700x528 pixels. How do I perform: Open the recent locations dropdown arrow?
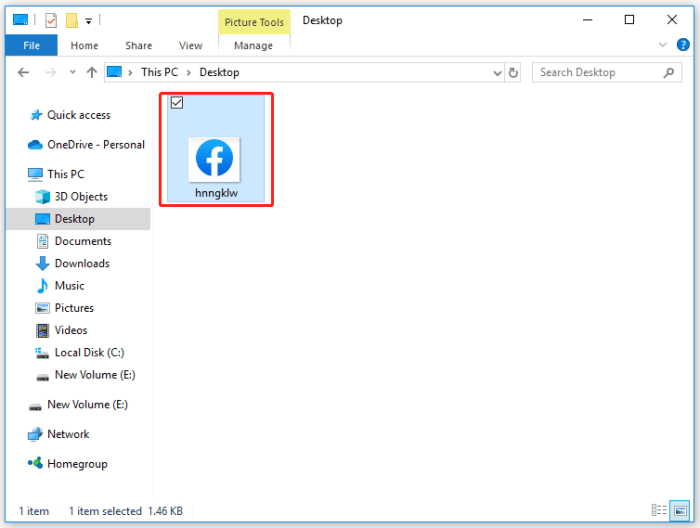[72, 72]
